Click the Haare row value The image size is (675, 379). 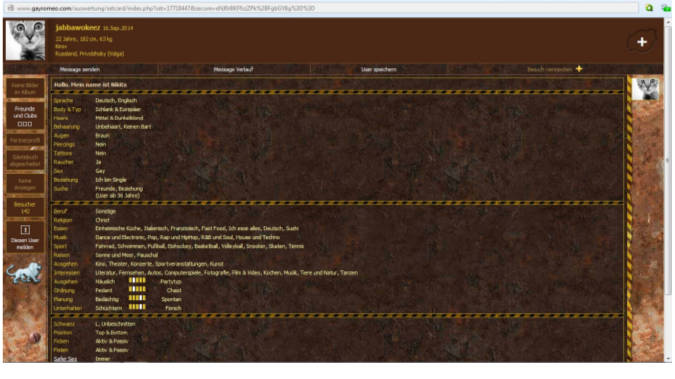pyautogui.click(x=119, y=118)
